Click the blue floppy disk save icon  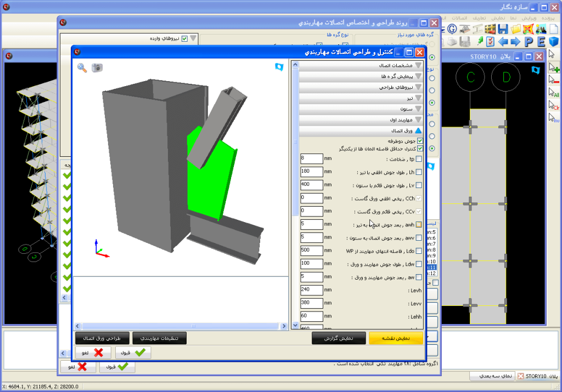coord(502,29)
